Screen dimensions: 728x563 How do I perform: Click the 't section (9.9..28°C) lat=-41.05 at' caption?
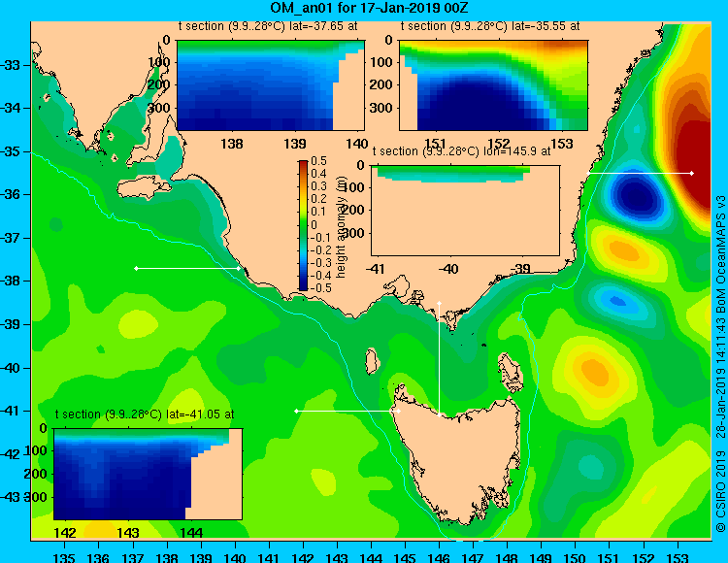click(145, 414)
